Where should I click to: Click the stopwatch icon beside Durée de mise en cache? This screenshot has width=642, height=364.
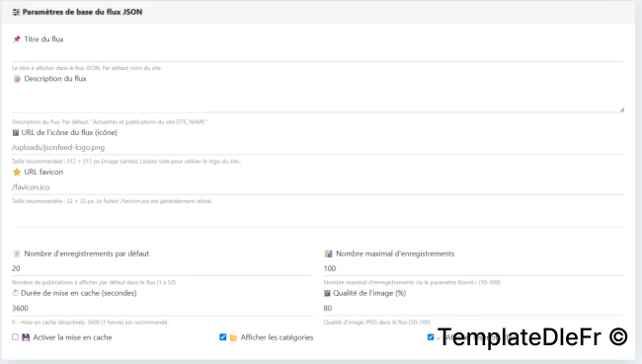click(16, 293)
